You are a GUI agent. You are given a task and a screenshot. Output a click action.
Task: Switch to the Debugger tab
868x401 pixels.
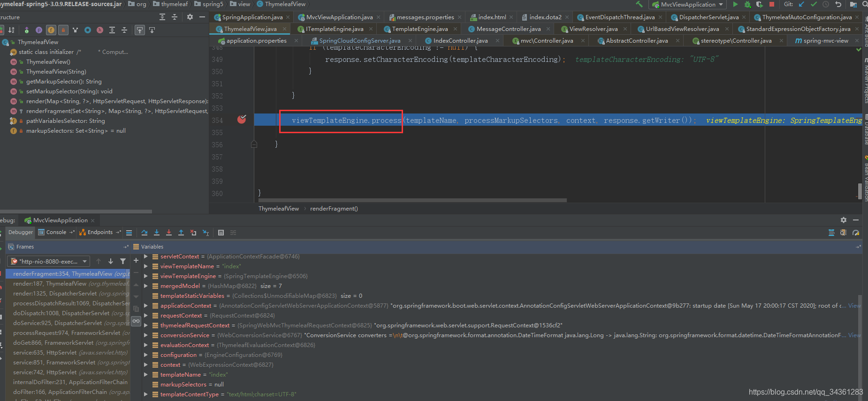[21, 232]
